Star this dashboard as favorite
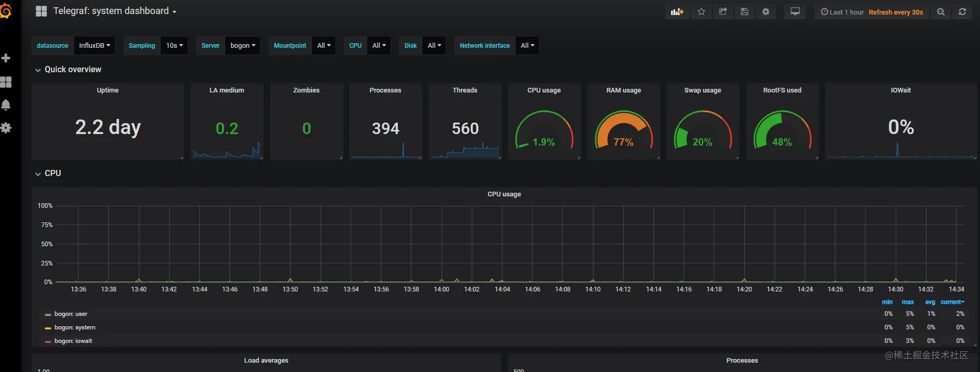The image size is (980, 372). (x=701, y=11)
